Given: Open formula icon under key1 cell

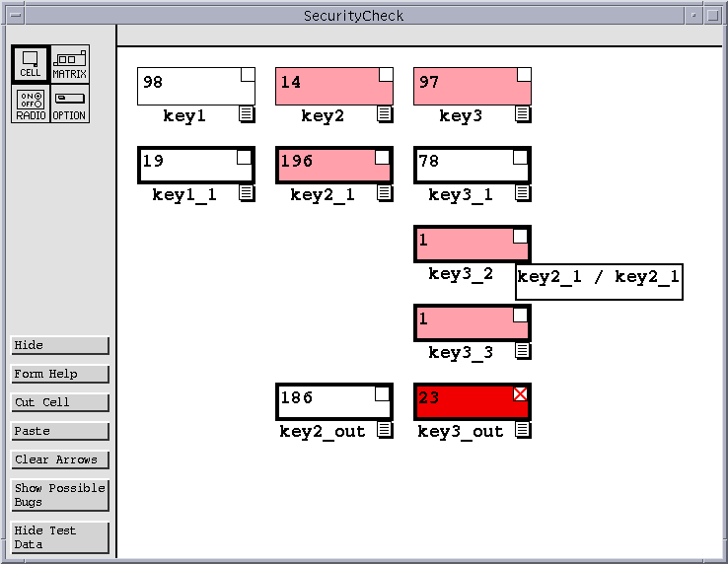Looking at the screenshot, I should [247, 114].
